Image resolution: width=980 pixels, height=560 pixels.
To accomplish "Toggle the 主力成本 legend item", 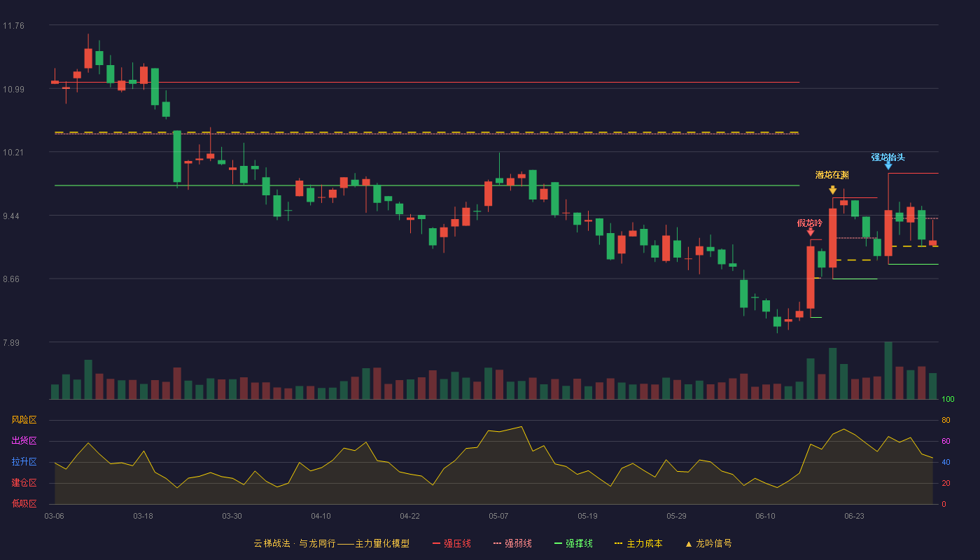I will point(638,543).
